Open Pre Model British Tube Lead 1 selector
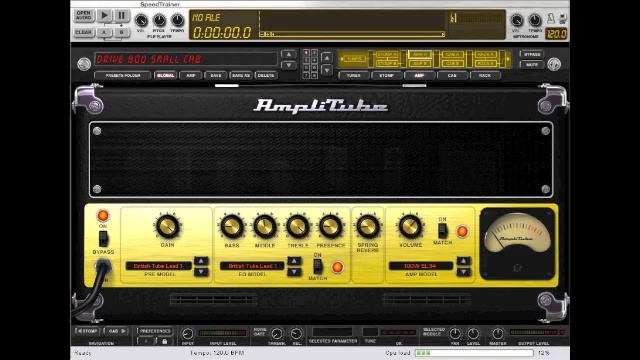Viewport: 640px width, 360px height. 158,266
